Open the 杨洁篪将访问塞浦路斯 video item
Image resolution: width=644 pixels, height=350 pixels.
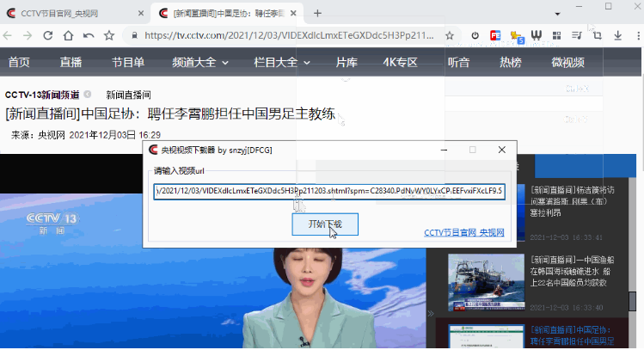[573, 201]
